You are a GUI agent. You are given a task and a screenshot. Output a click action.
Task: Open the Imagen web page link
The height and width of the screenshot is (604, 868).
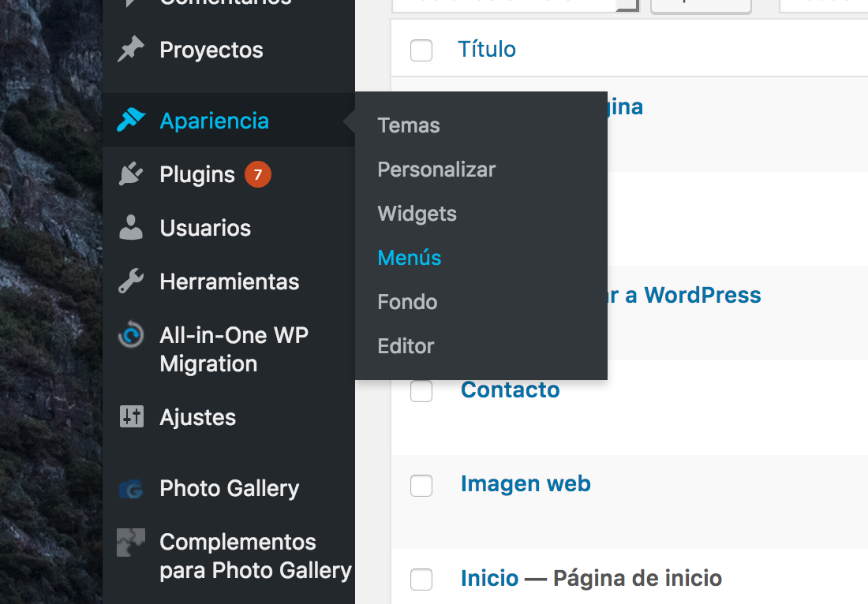526,484
